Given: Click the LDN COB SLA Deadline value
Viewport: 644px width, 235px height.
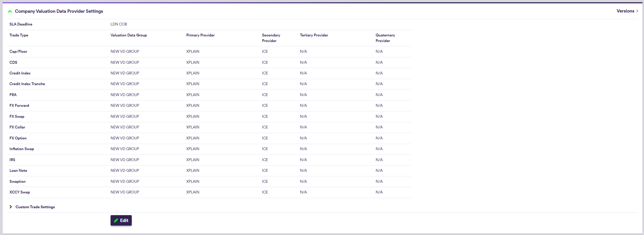Looking at the screenshot, I should pos(119,24).
